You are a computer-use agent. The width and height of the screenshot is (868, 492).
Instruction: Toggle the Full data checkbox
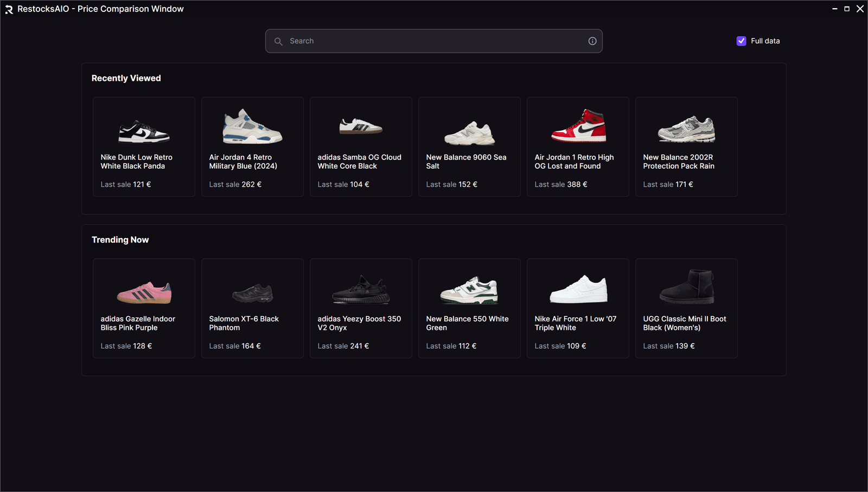(x=741, y=41)
